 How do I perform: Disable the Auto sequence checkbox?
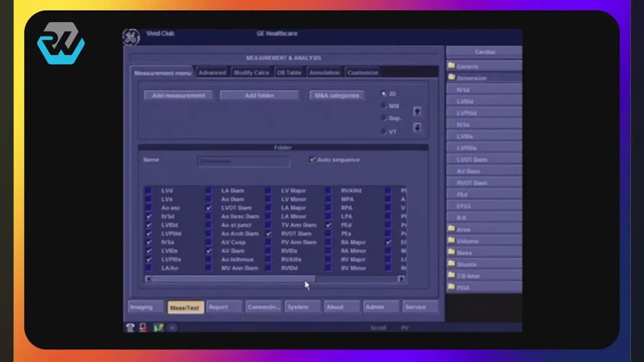point(312,159)
